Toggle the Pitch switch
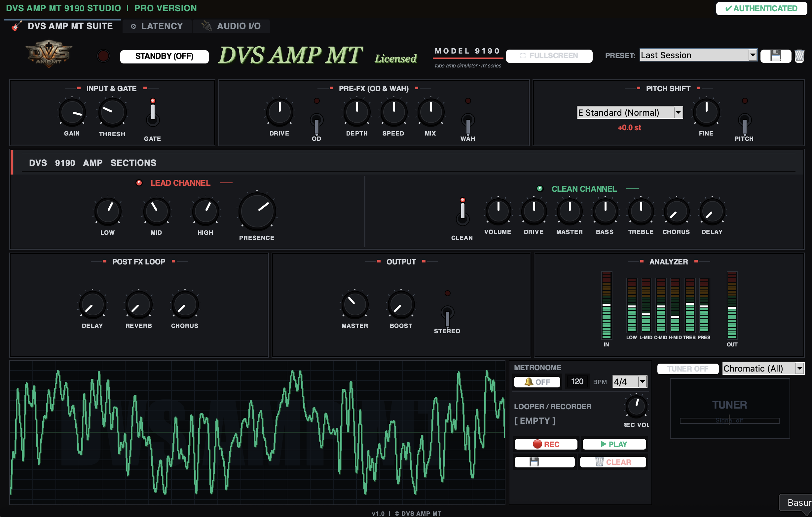This screenshot has width=812, height=517. coord(745,124)
